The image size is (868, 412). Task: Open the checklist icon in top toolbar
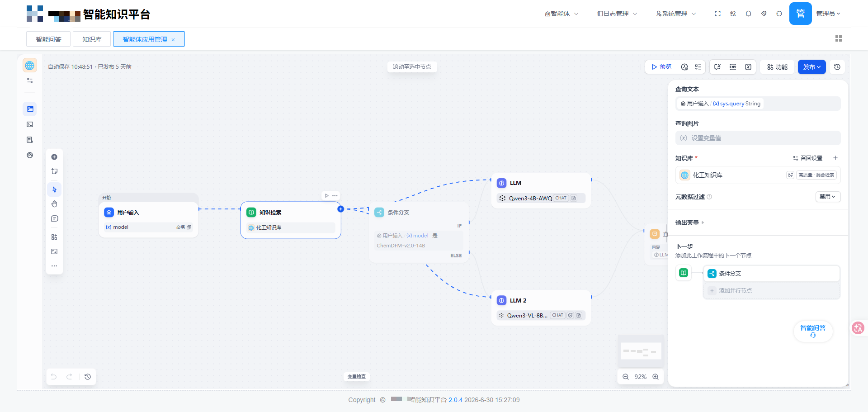pos(698,67)
